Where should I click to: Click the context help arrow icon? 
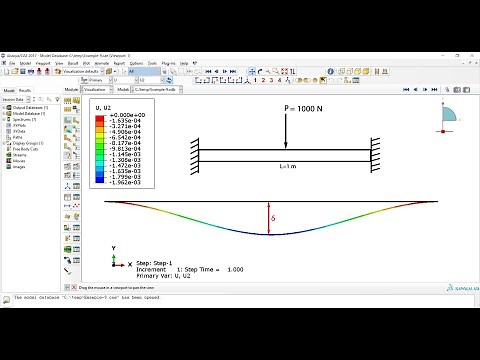(x=195, y=63)
